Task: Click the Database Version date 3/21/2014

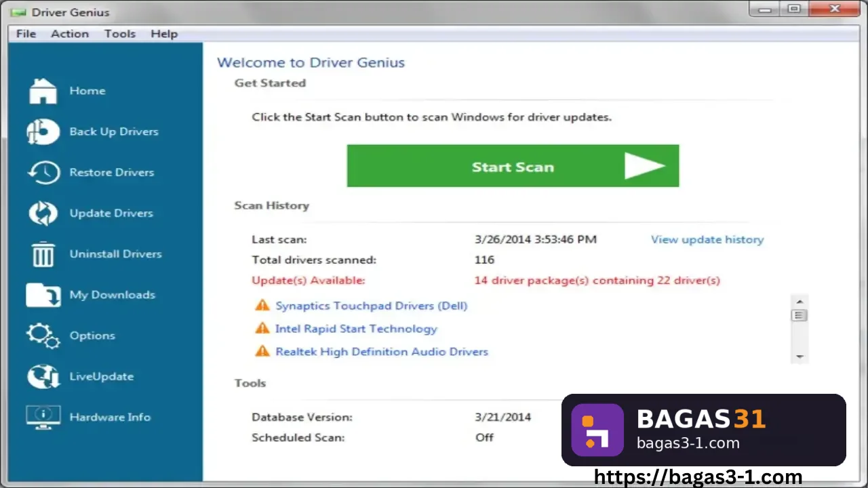Action: point(503,418)
